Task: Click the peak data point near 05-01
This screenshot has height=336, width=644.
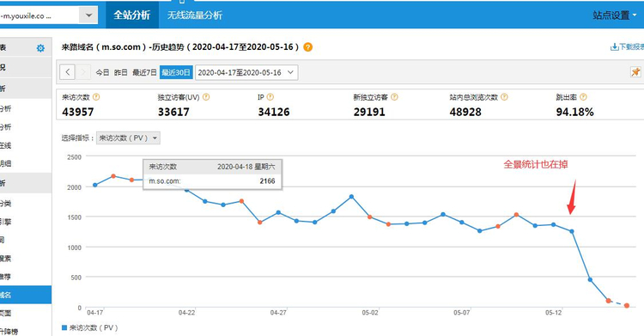Action: coord(351,197)
